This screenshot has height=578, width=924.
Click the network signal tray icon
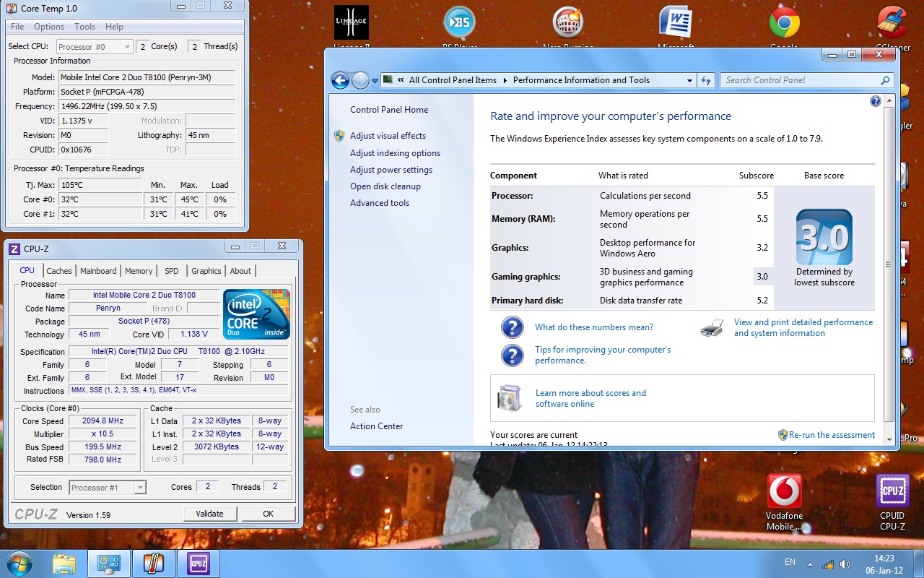click(x=829, y=564)
